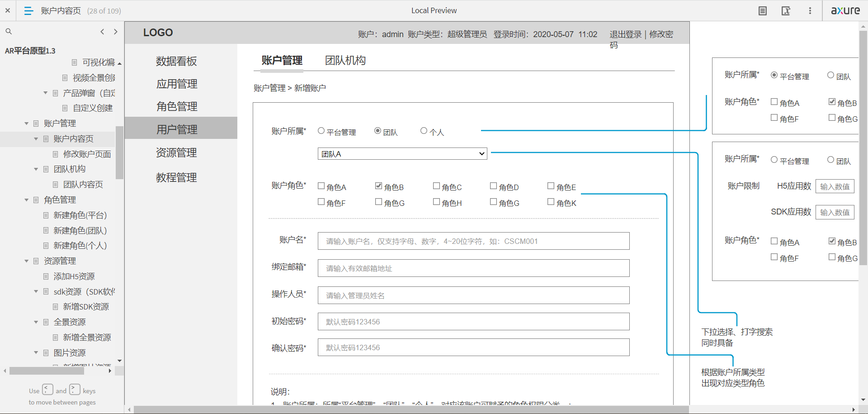Open 角色管理 in the side menu

[x=177, y=106]
